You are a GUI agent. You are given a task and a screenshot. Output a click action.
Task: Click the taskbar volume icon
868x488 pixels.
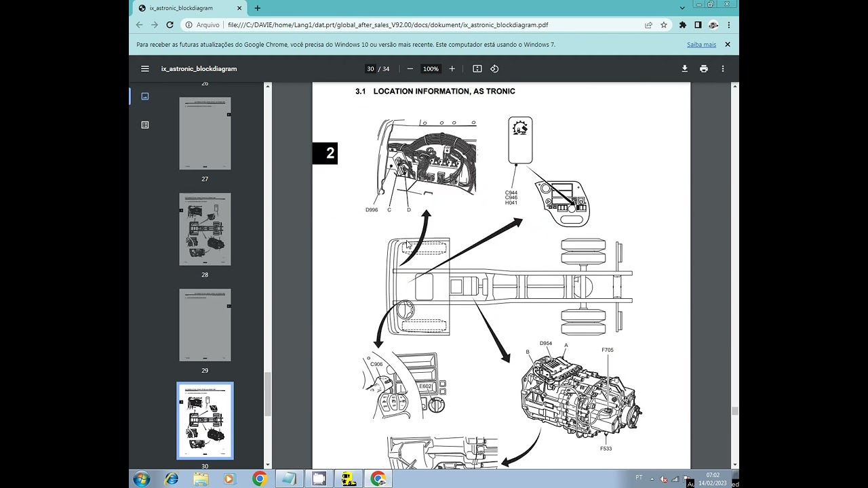pyautogui.click(x=664, y=479)
